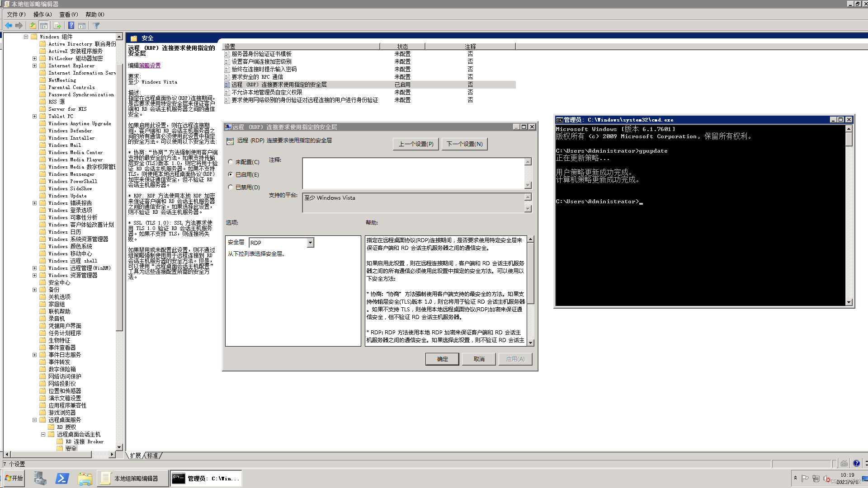Click the action center flag tray icon

[805, 479]
